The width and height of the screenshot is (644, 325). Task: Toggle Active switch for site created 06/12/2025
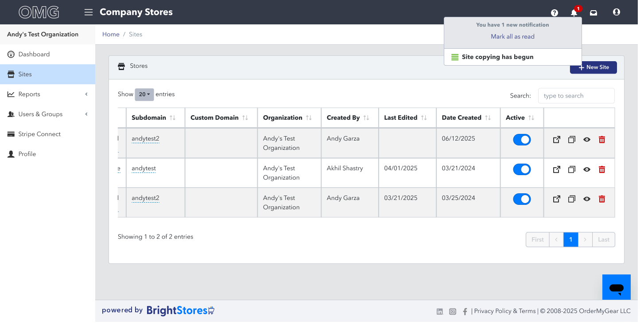coord(522,140)
